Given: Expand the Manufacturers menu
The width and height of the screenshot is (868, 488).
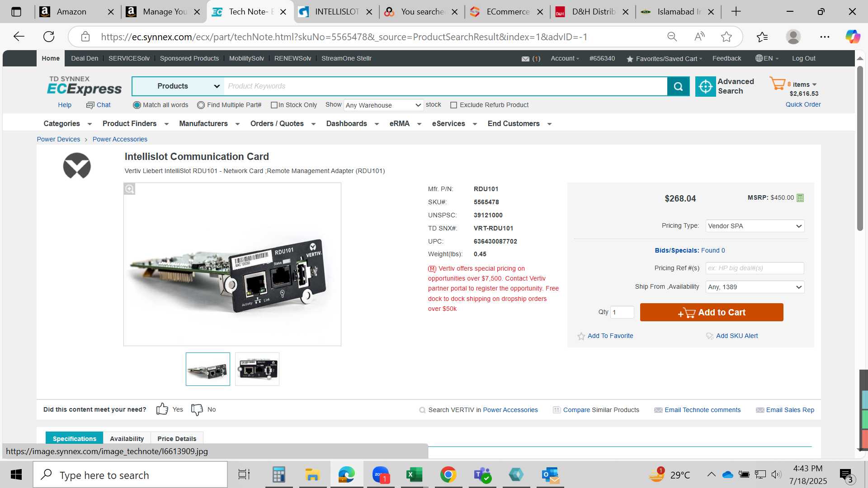Looking at the screenshot, I should (209, 124).
